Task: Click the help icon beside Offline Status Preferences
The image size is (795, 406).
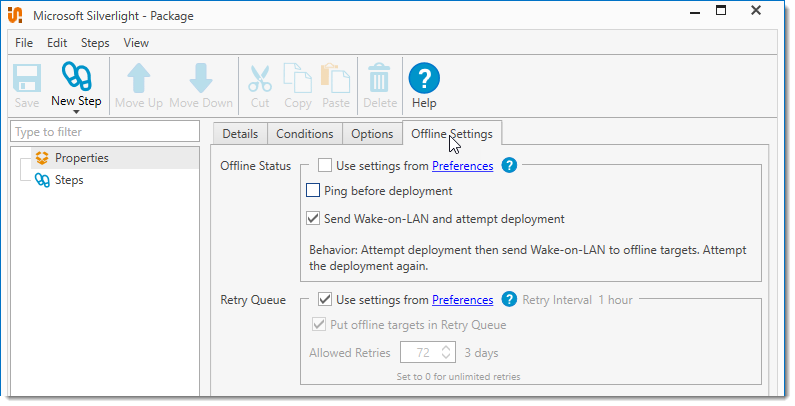Action: [509, 166]
